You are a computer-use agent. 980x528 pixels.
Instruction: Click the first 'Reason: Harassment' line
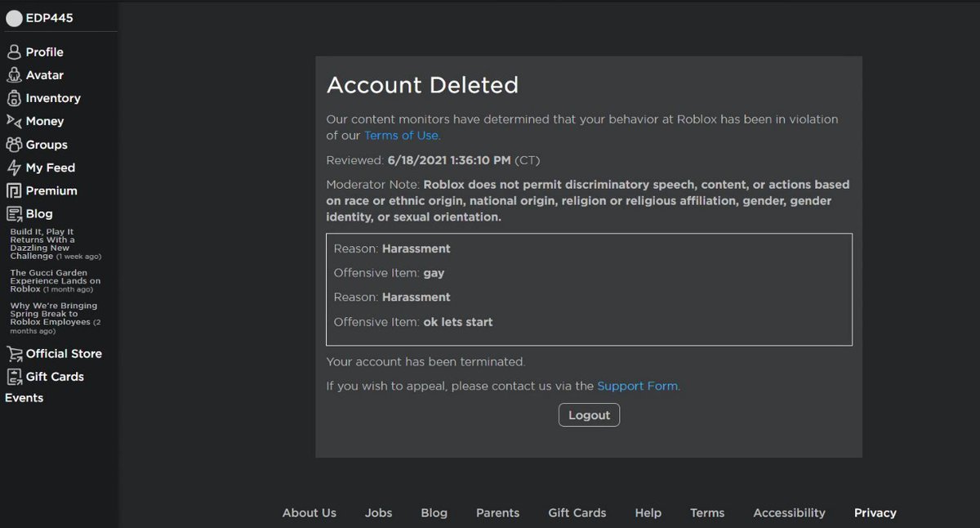pos(392,248)
